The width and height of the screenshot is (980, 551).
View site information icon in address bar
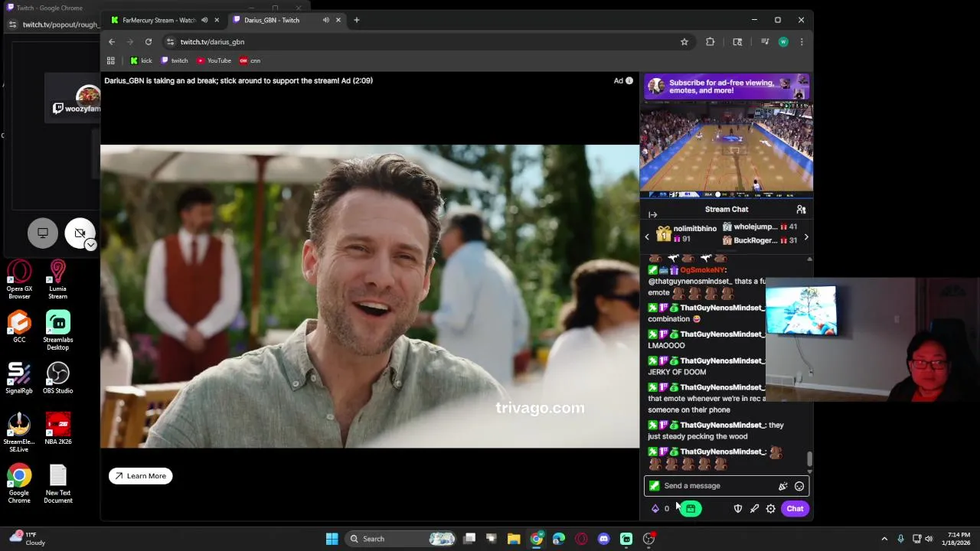click(171, 42)
